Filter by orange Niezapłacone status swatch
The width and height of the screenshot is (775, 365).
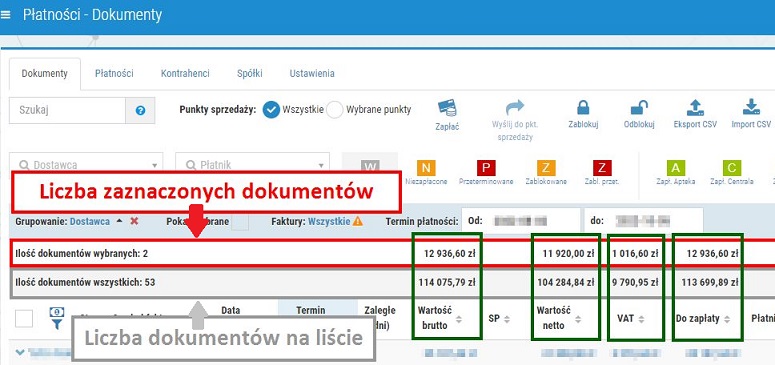coord(426,168)
